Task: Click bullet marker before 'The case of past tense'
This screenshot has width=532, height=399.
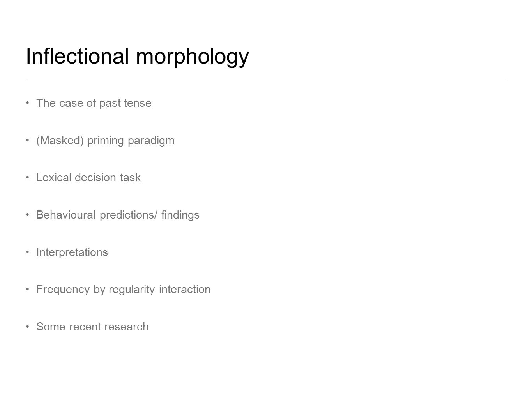Action: (27, 103)
